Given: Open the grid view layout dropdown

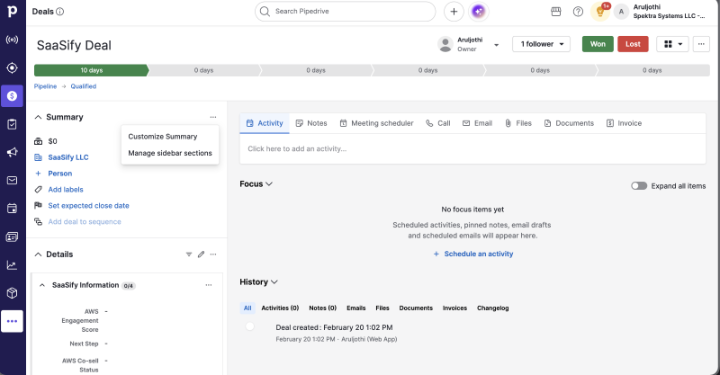Looking at the screenshot, I should click(x=673, y=44).
